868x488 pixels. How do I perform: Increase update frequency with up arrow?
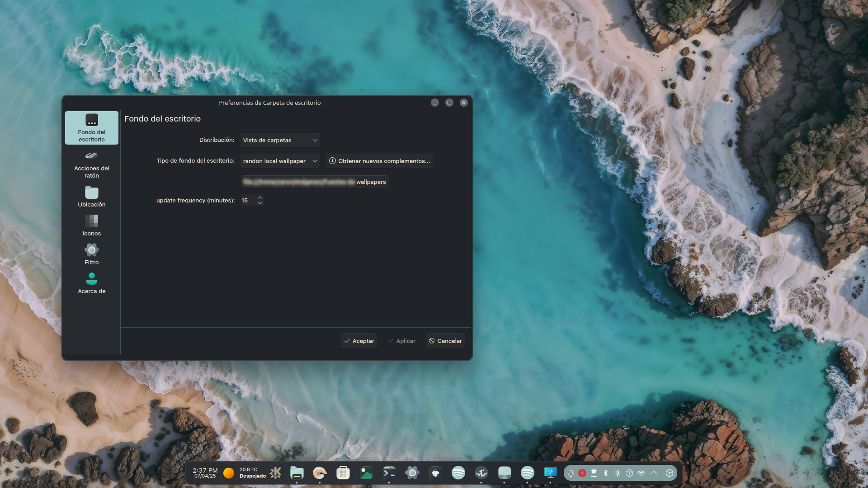(260, 197)
